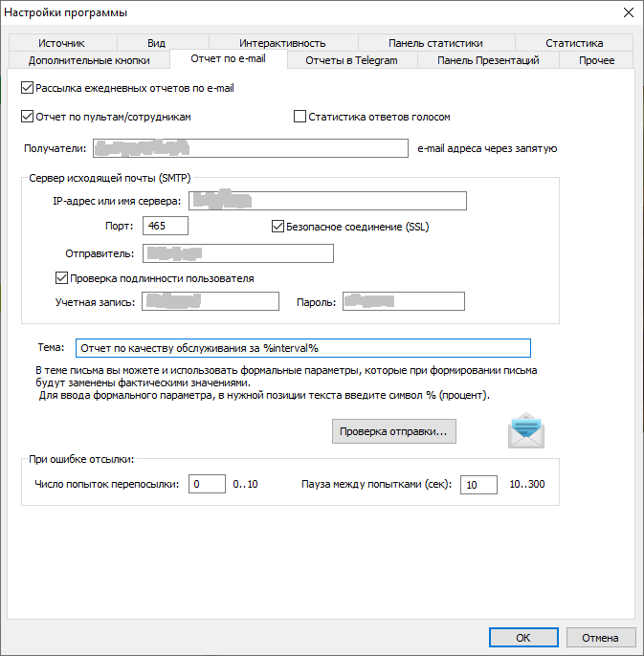Image resolution: width=644 pixels, height=656 pixels.
Task: Focus the SMTP port field
Action: click(x=165, y=227)
